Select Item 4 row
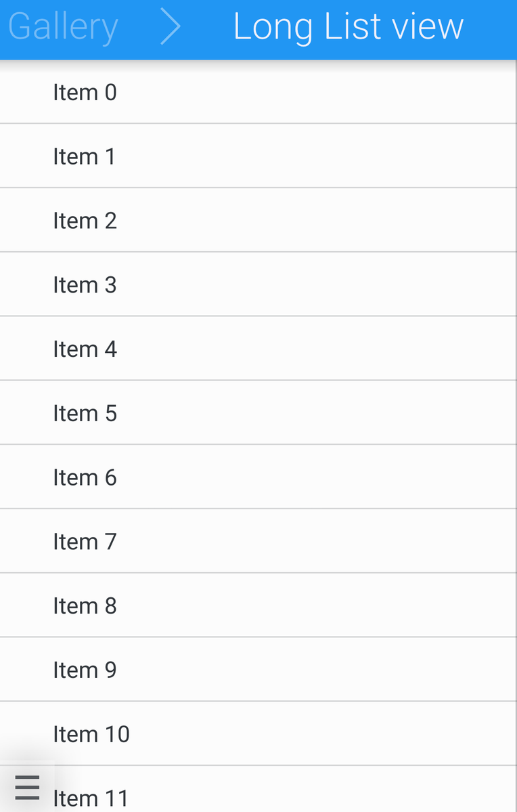This screenshot has width=517, height=812. 85,349
